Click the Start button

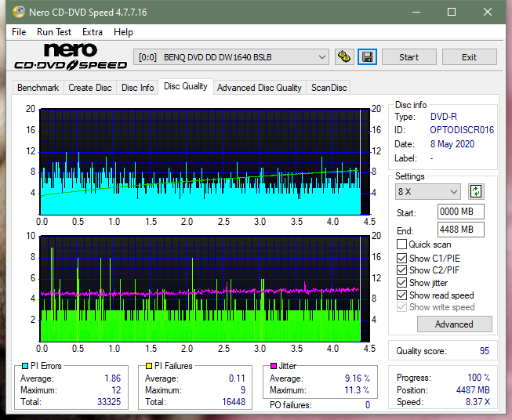point(409,57)
